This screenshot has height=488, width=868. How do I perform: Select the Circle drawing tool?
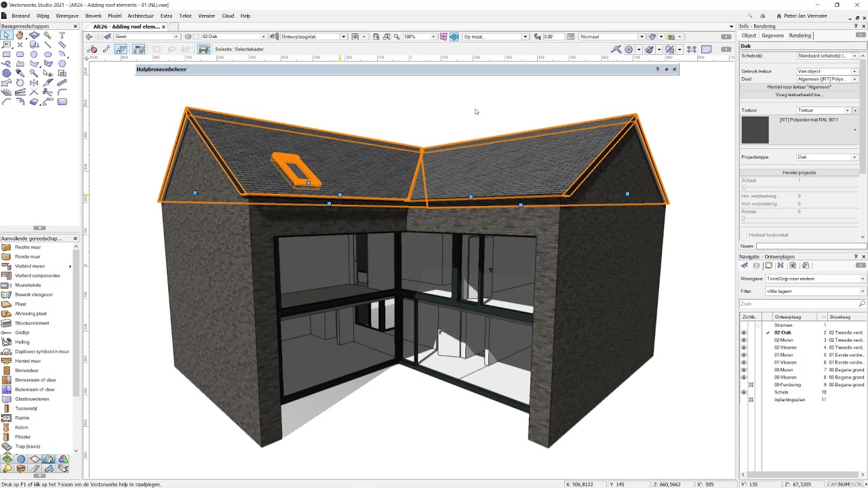34,54
